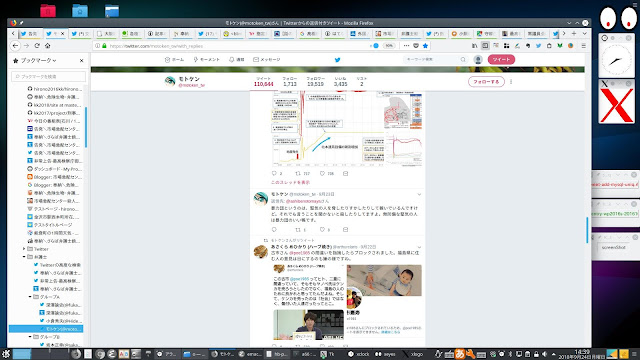Switch to the xclock taskbar entry
Viewport: 640px width, 360px height.
(359, 354)
